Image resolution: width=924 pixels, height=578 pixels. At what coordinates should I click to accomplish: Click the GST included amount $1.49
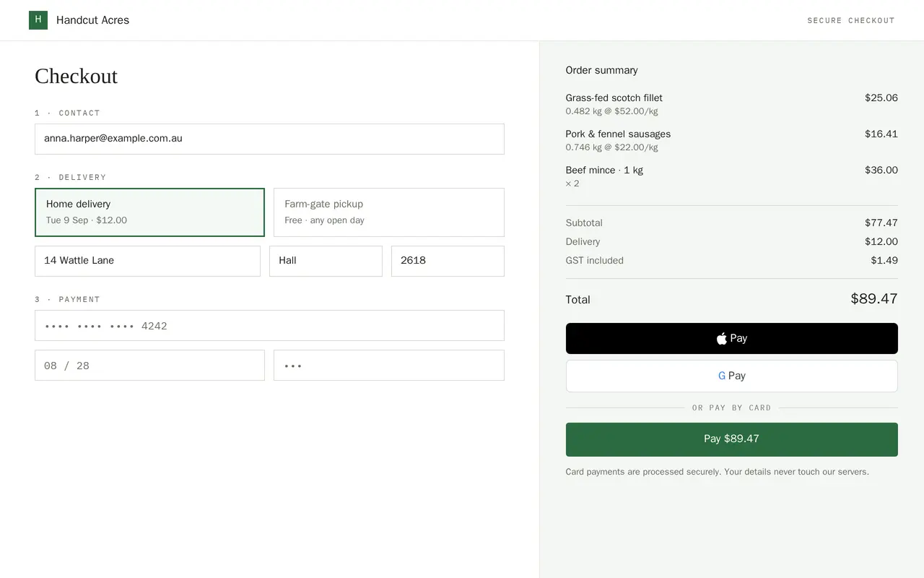coord(884,260)
